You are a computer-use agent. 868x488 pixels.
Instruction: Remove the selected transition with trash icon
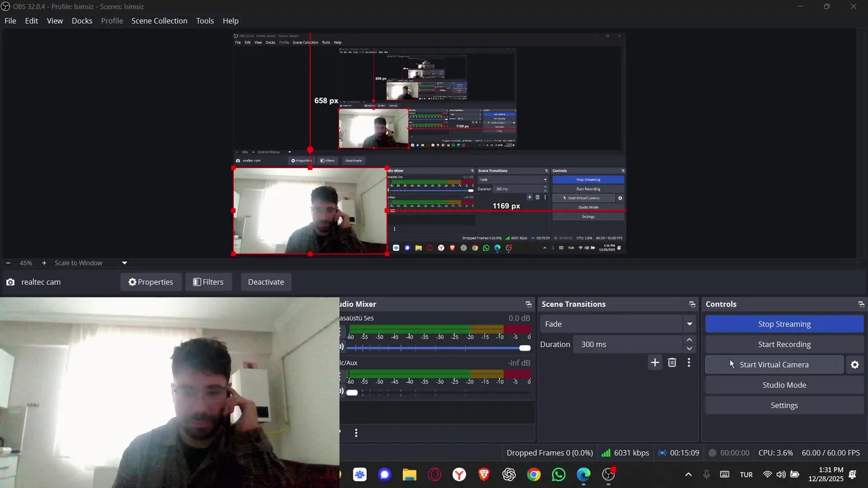tap(672, 363)
